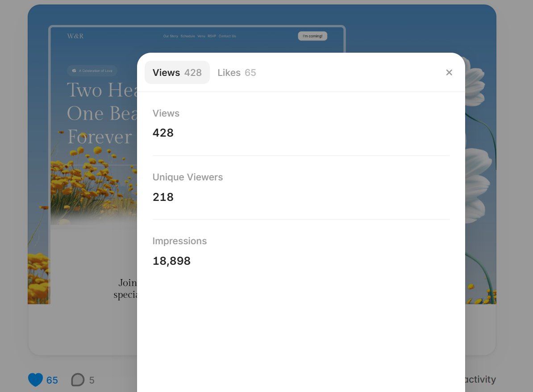Click the Views label in panel body
Screen dimensions: 533x392
166,113
